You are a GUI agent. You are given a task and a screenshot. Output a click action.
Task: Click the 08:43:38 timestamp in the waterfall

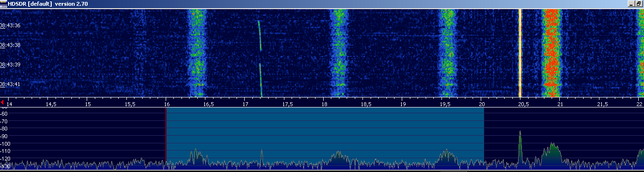click(x=10, y=45)
